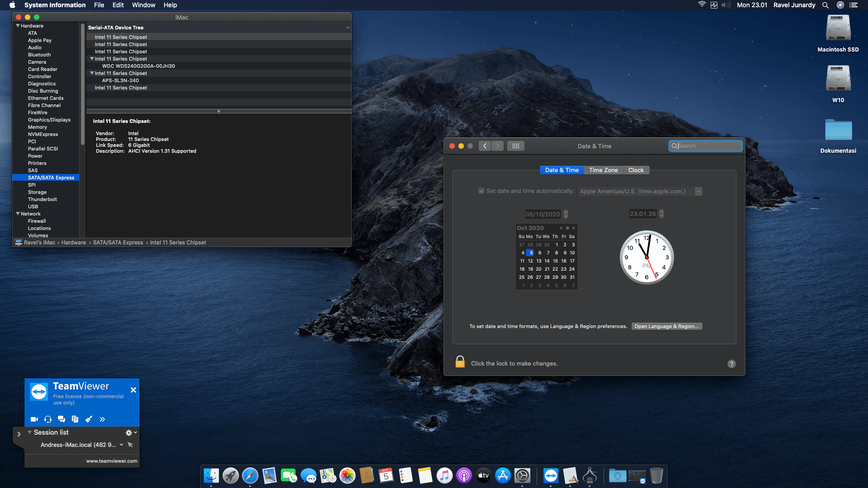The width and height of the screenshot is (868, 488).
Task: Open dropdown arrow beside Andress-iMac.local session
Action: pyautogui.click(x=121, y=445)
